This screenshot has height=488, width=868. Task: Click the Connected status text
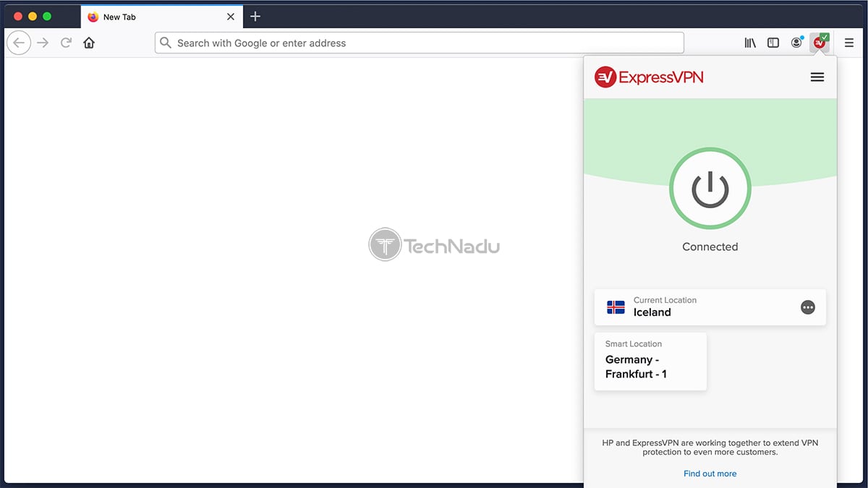pyautogui.click(x=710, y=247)
